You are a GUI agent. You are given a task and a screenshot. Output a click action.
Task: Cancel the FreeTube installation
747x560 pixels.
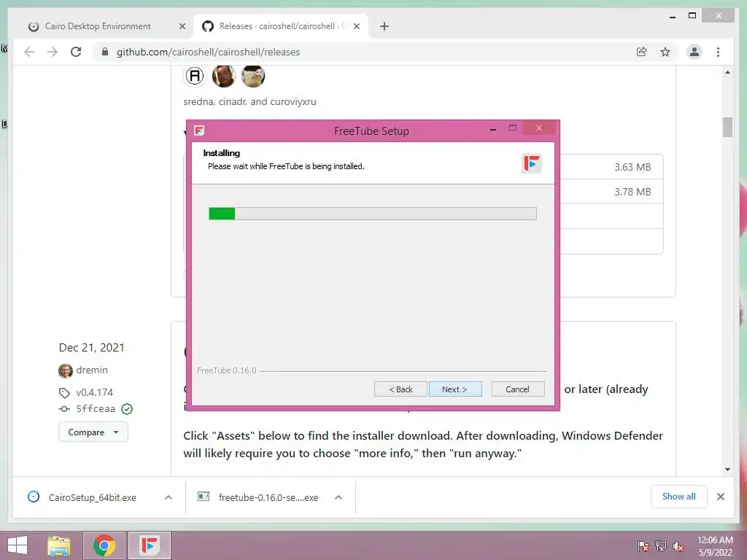(518, 389)
